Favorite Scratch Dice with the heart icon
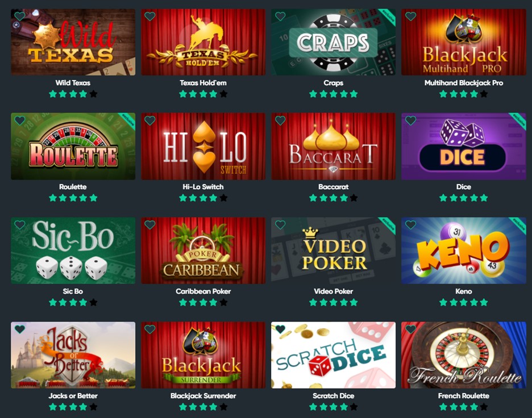The width and height of the screenshot is (532, 418). pyautogui.click(x=280, y=329)
